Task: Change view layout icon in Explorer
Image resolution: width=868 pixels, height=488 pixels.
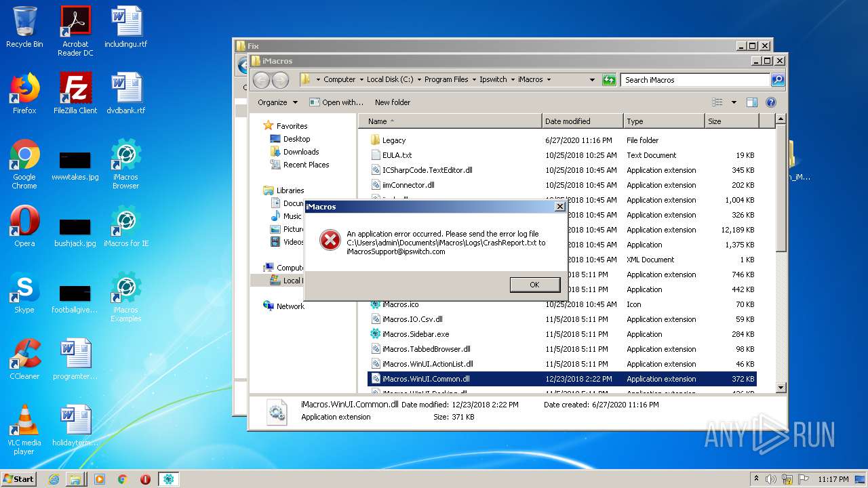Action: [717, 102]
